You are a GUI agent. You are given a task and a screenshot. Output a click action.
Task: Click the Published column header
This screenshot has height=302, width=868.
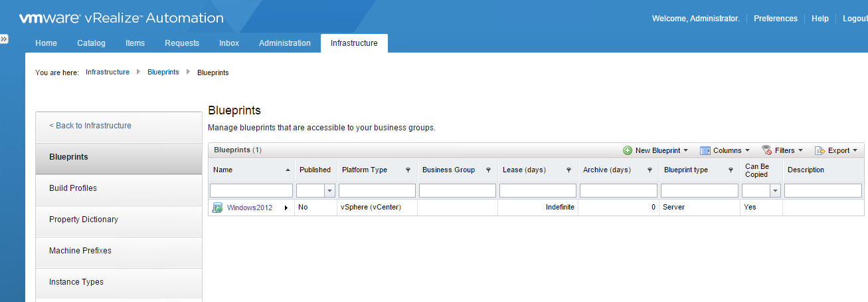point(316,170)
